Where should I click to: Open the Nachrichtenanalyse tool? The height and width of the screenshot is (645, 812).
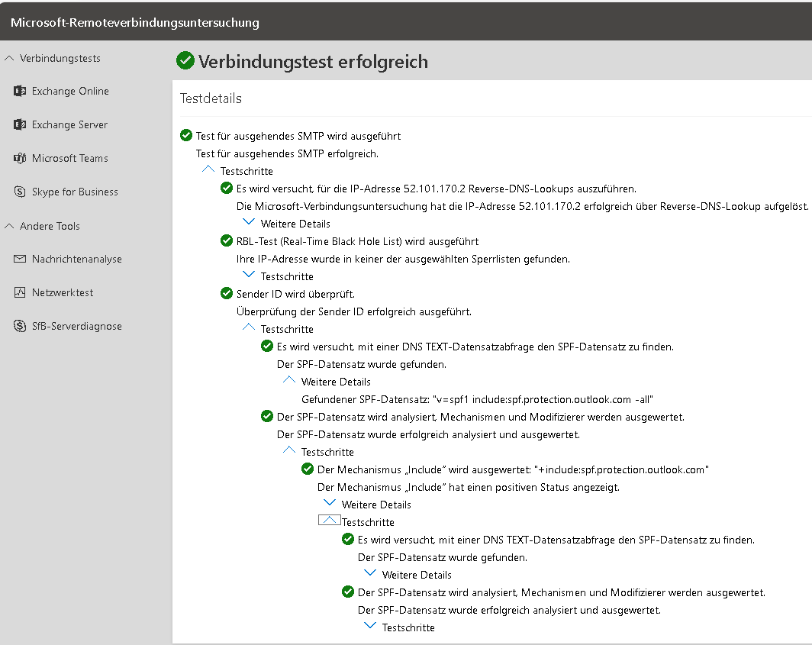tap(77, 259)
